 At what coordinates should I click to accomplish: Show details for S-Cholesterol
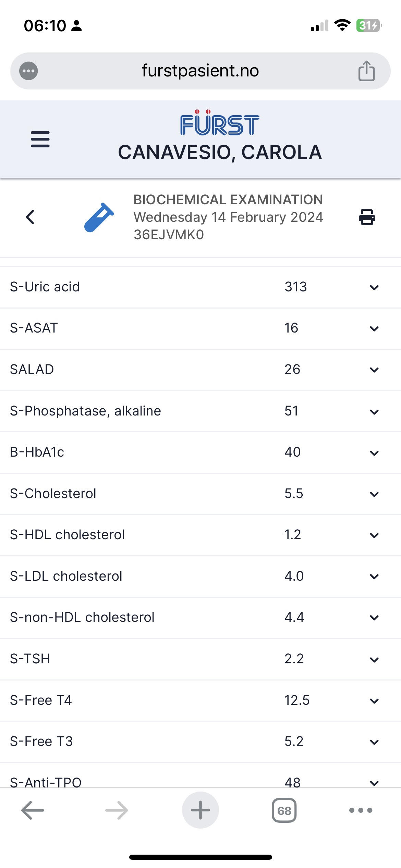374,494
